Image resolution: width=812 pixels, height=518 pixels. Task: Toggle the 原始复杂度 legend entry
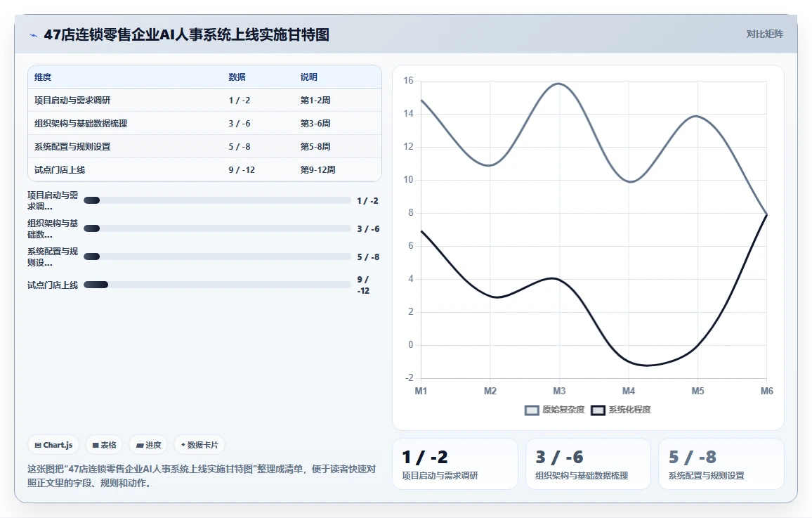tap(554, 410)
